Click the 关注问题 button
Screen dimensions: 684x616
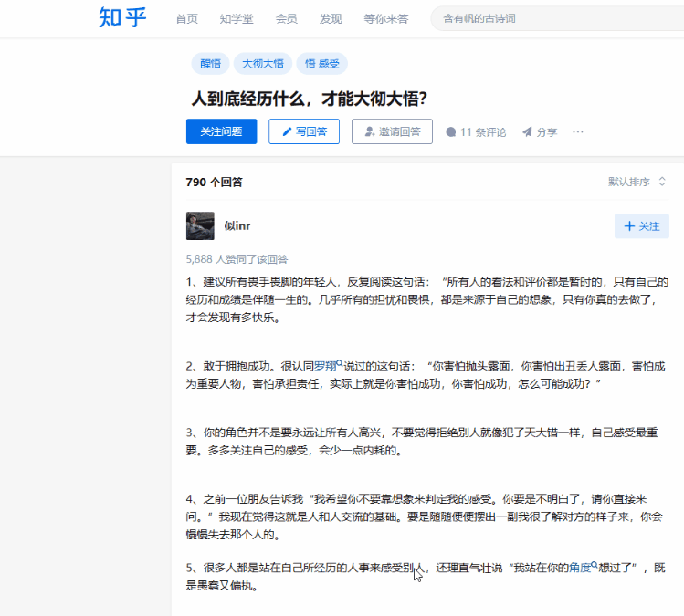coord(221,131)
